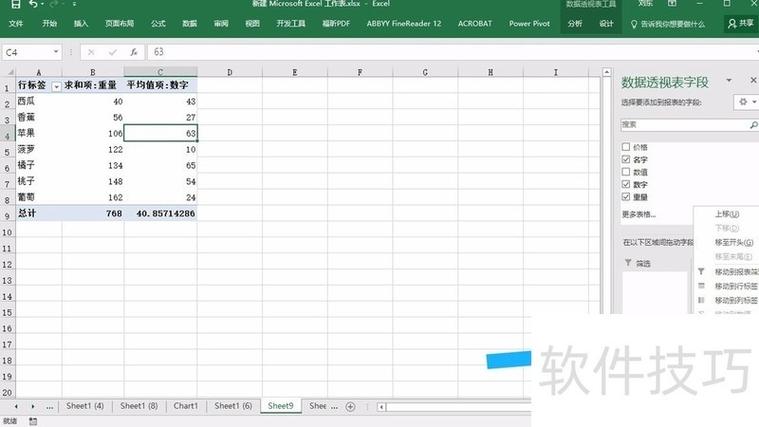
Task: Expand the hidden sheet tabs ellipsis on left
Action: 49,407
